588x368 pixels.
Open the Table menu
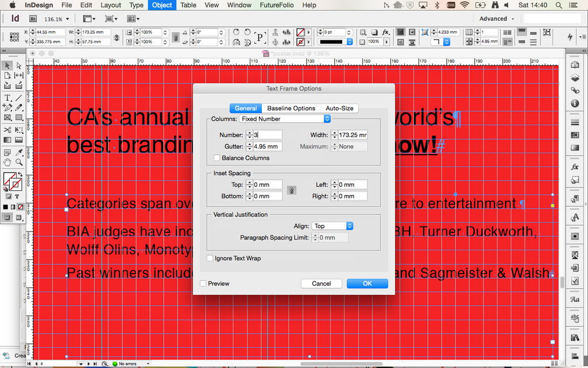tap(188, 5)
